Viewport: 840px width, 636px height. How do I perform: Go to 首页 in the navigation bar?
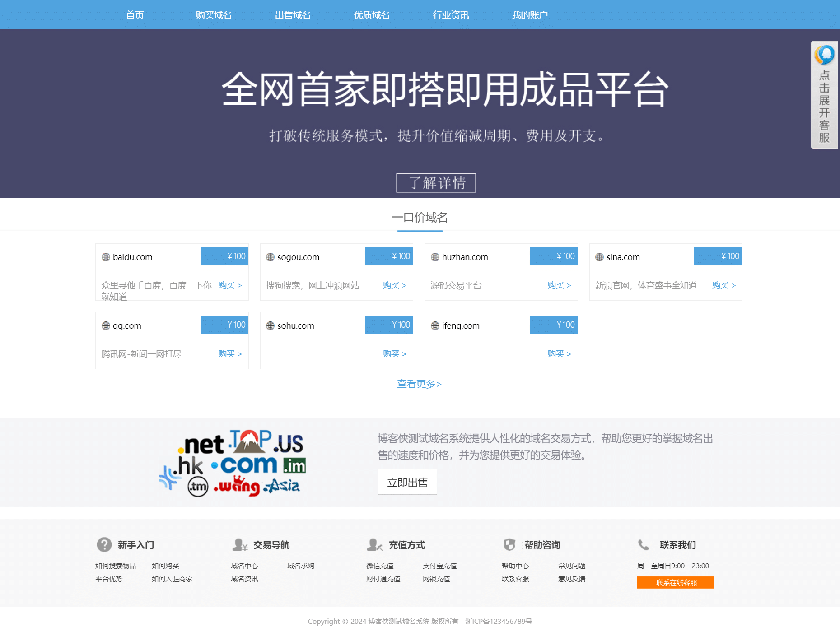135,15
